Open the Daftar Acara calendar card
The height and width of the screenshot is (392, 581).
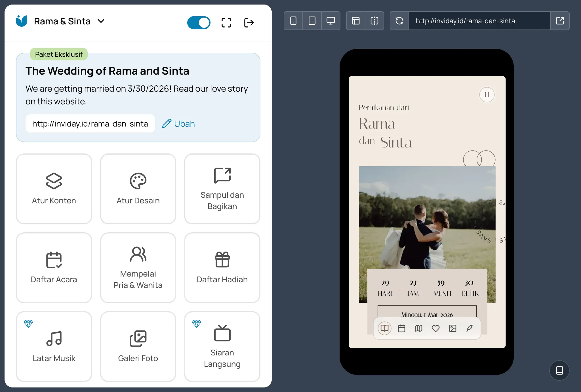pos(54,267)
